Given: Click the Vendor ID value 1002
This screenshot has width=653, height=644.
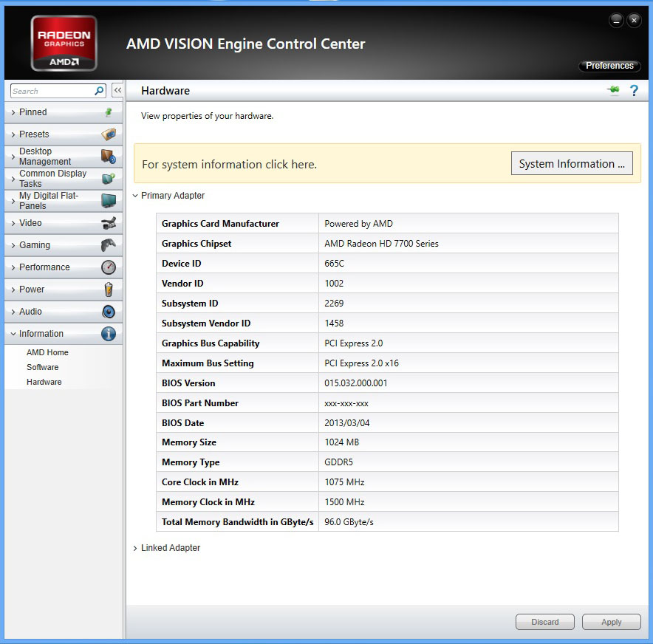Looking at the screenshot, I should click(x=334, y=284).
